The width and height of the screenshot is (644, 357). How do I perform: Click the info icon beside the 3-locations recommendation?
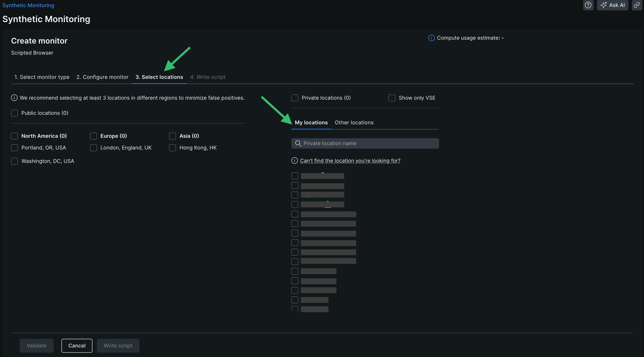click(14, 98)
